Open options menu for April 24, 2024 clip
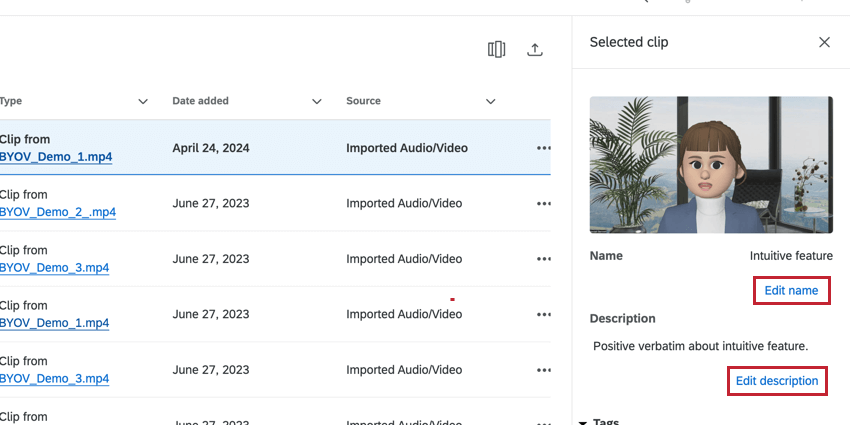Screen dimensions: 850x425 click(x=544, y=148)
